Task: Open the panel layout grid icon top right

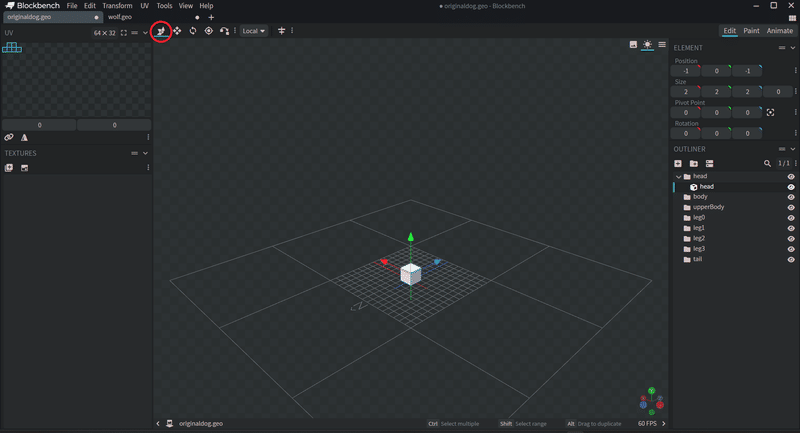Action: (792, 18)
